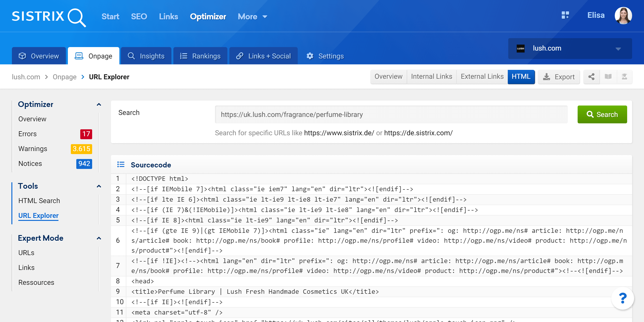Click the SISTRIX logo
This screenshot has width=644, height=322.
pos(49,17)
